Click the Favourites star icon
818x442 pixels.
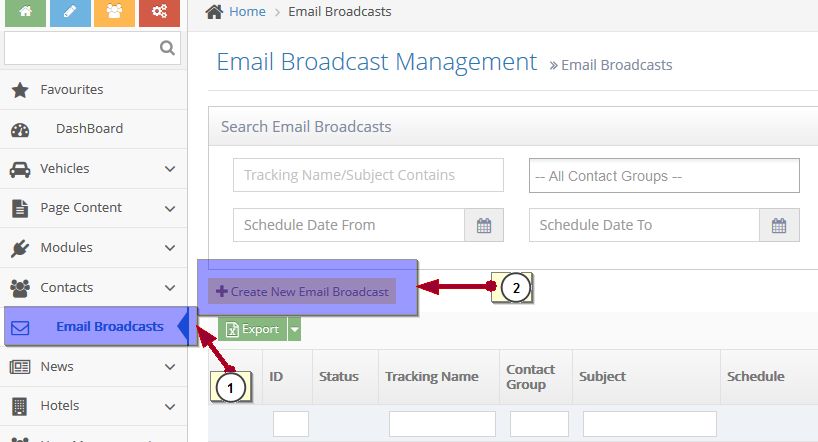(20, 90)
